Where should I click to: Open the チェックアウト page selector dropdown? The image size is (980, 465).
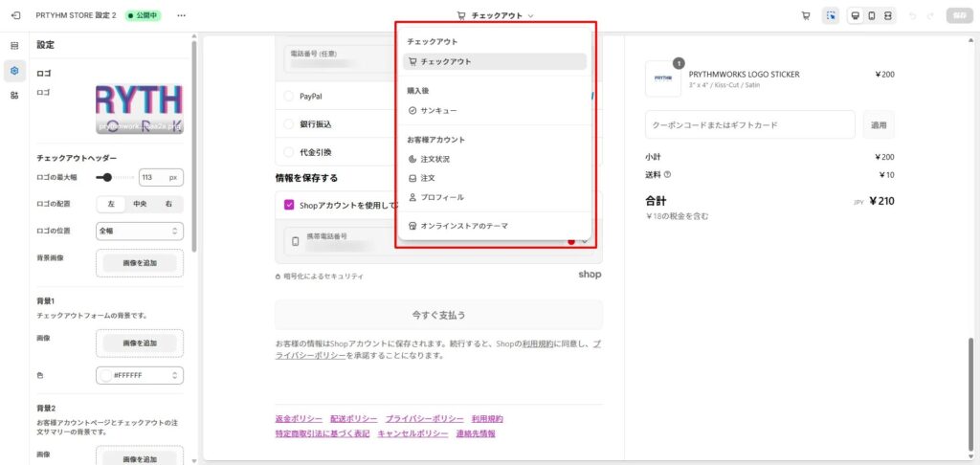coord(496,15)
